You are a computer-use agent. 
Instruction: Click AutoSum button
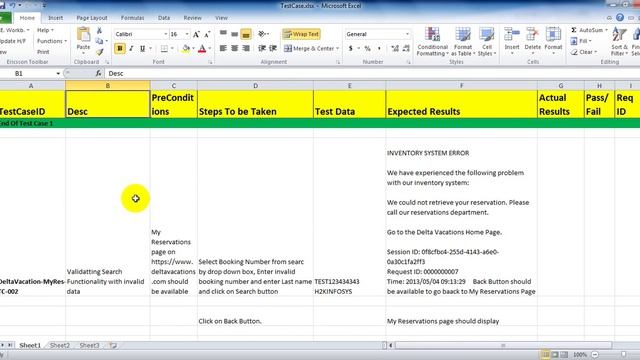click(589, 30)
